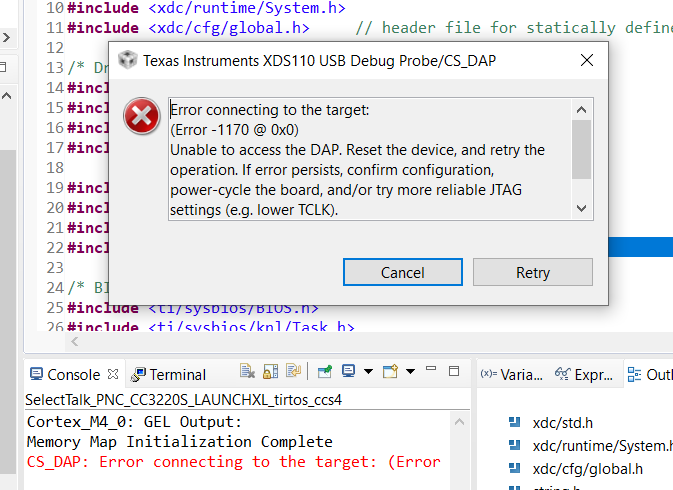Click the Pin Console icon
This screenshot has height=490, width=673.
tap(324, 371)
